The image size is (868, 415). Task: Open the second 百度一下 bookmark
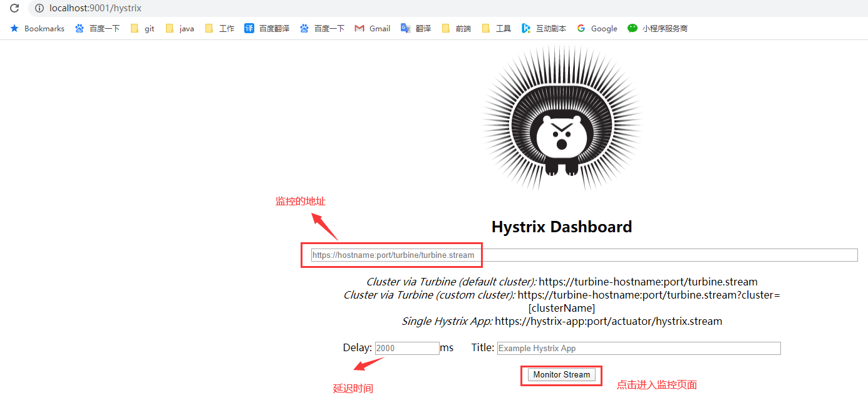(x=322, y=28)
